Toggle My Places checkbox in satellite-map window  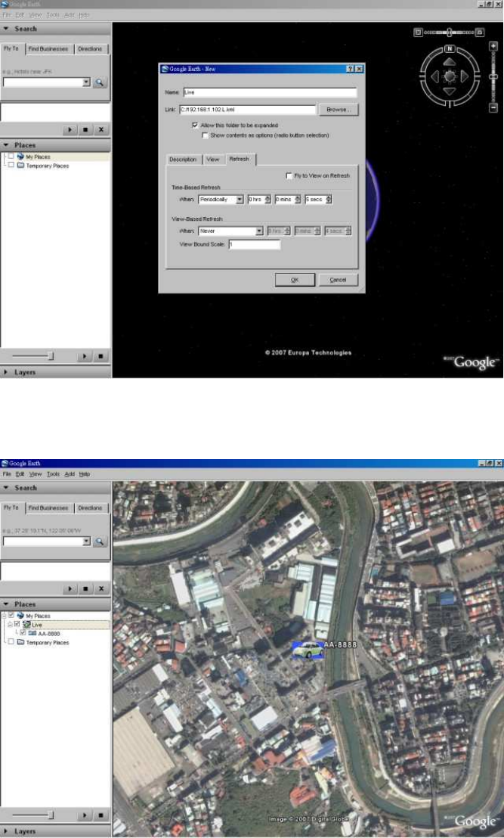tap(11, 616)
